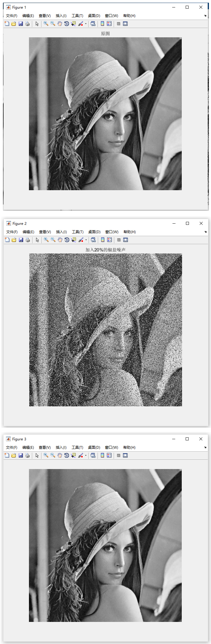
Task: Activate Zoom Out tool in Figure 2
Action: coord(53,240)
